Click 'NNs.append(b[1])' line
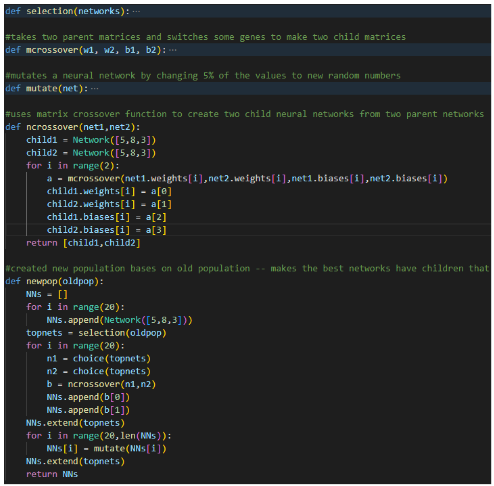Image resolution: width=494 pixels, height=486 pixels. (88, 410)
